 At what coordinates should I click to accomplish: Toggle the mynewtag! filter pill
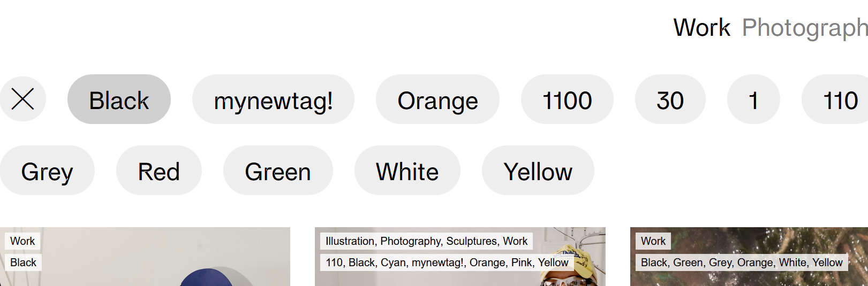(x=273, y=99)
